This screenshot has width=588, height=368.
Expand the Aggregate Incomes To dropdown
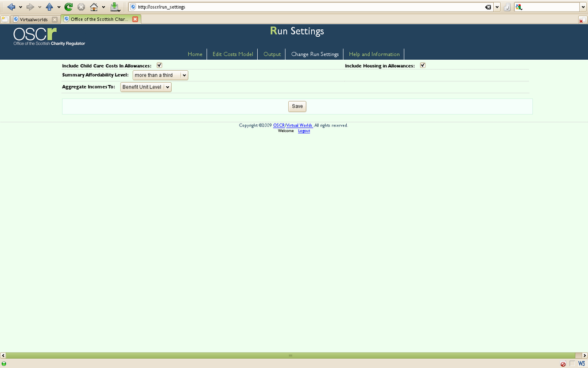pos(146,87)
